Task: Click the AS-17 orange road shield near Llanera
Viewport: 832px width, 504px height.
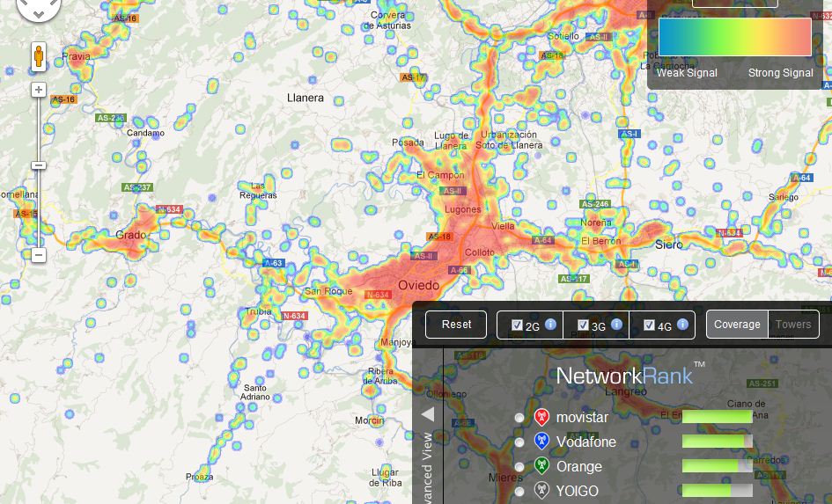Action: click(x=413, y=77)
